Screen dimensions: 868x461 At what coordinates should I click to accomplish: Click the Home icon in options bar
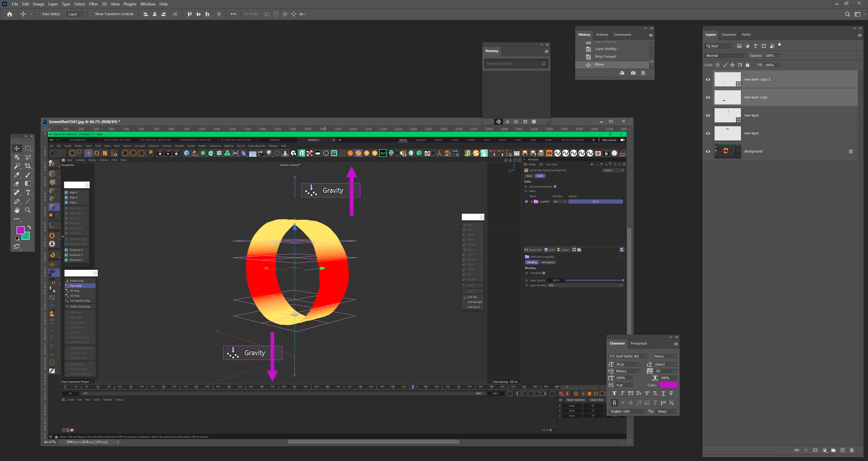(x=9, y=14)
